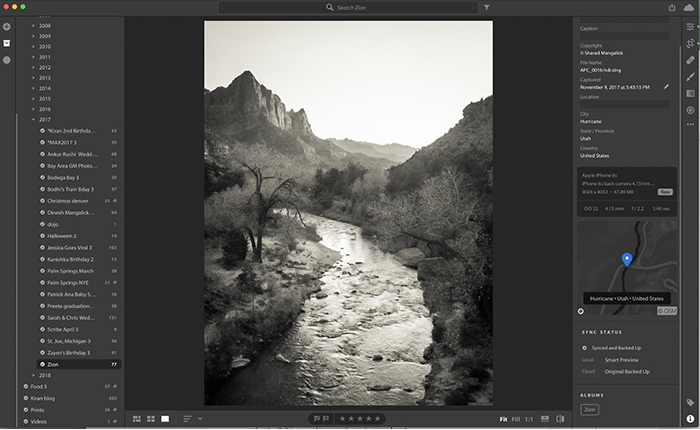Image resolution: width=700 pixels, height=430 pixels.
Task: Click the Raw badge in camera info
Action: (665, 192)
